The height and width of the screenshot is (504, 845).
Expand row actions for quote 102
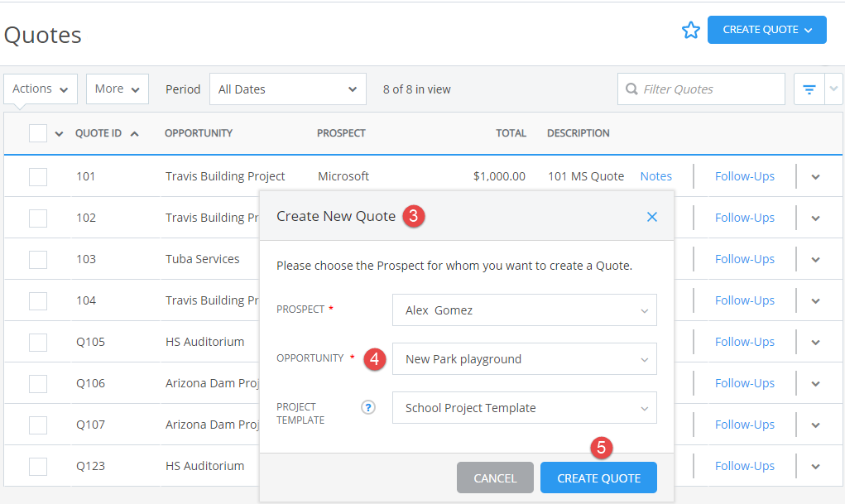pos(815,218)
